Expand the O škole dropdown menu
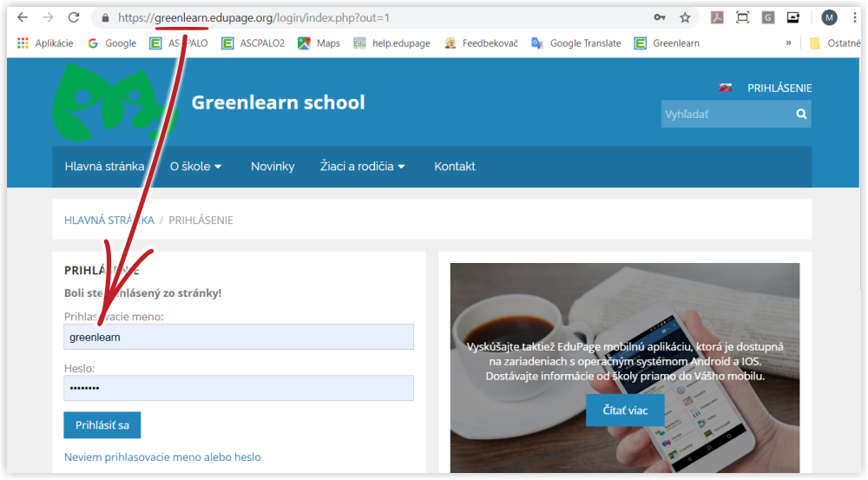This screenshot has width=868, height=480. (x=195, y=167)
